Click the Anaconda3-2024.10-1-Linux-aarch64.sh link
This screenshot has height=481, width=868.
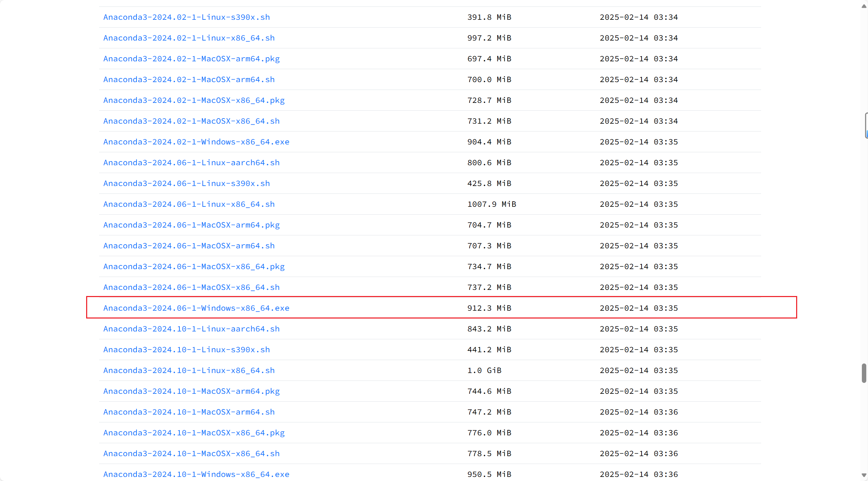click(x=191, y=329)
